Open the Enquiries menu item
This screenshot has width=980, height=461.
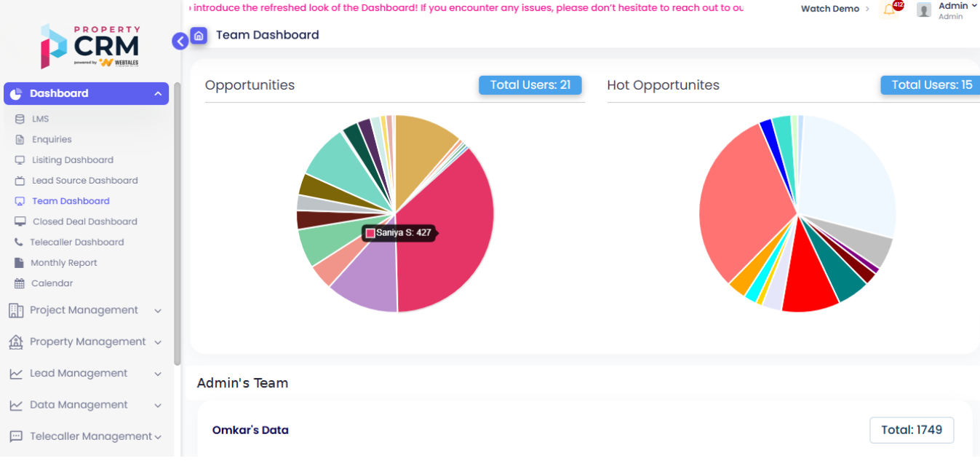point(52,140)
